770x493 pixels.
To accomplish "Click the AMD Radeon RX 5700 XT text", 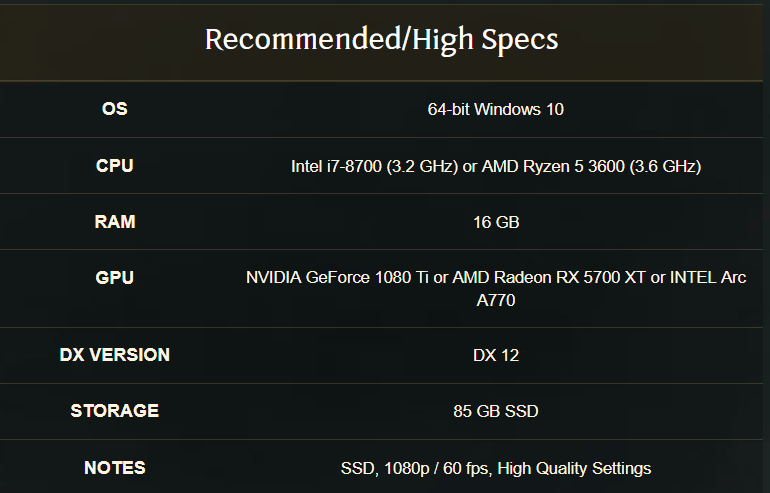I will click(549, 277).
